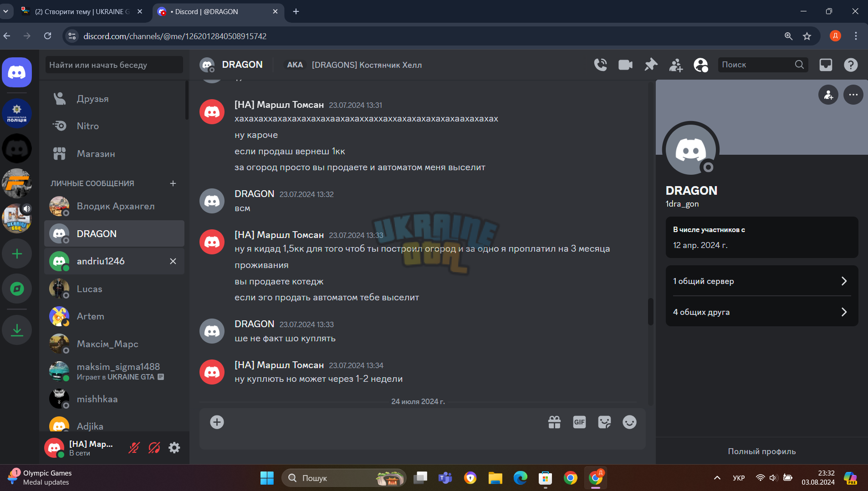The width and height of the screenshot is (868, 491).
Task: Click the taskbar search box
Action: (344, 478)
